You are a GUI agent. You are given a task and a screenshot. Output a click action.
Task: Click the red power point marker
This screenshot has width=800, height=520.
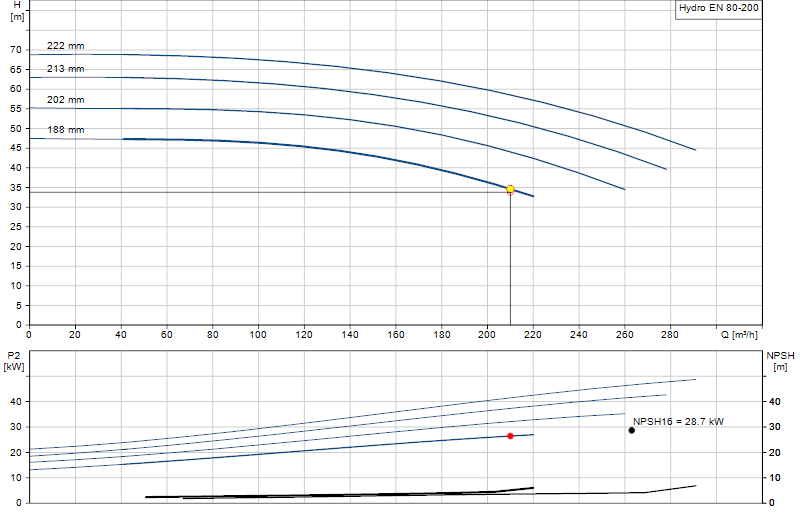510,436
